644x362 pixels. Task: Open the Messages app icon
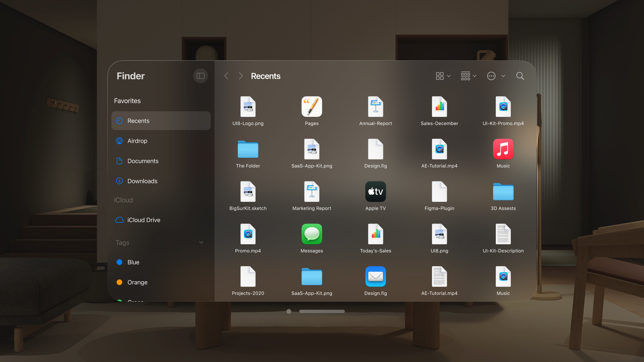[x=312, y=234]
